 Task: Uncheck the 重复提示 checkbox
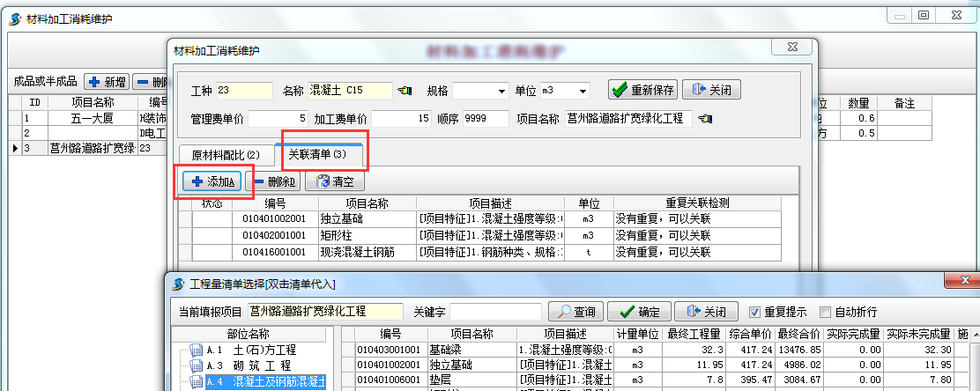(754, 312)
